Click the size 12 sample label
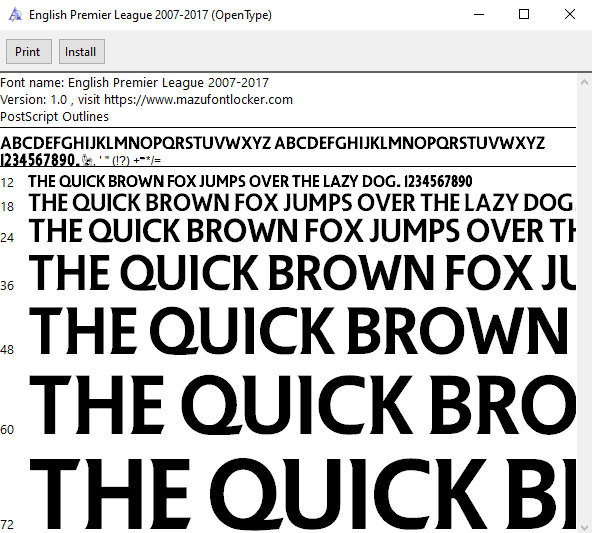 click(x=7, y=183)
